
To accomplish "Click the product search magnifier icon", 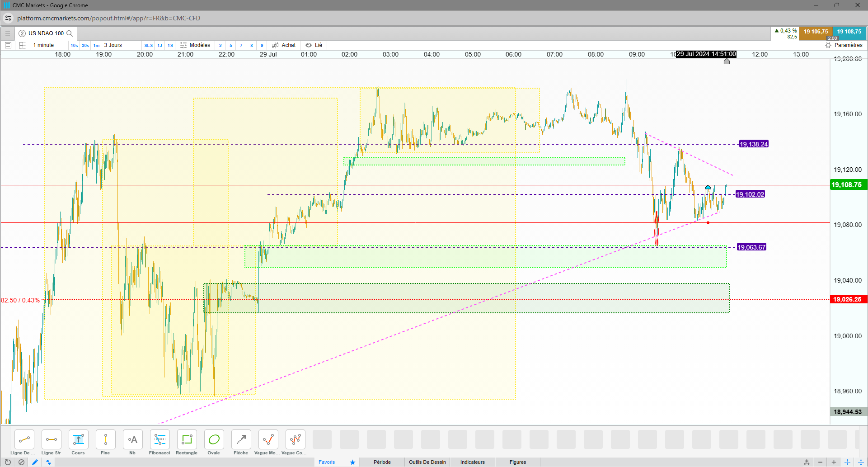I will pyautogui.click(x=70, y=33).
